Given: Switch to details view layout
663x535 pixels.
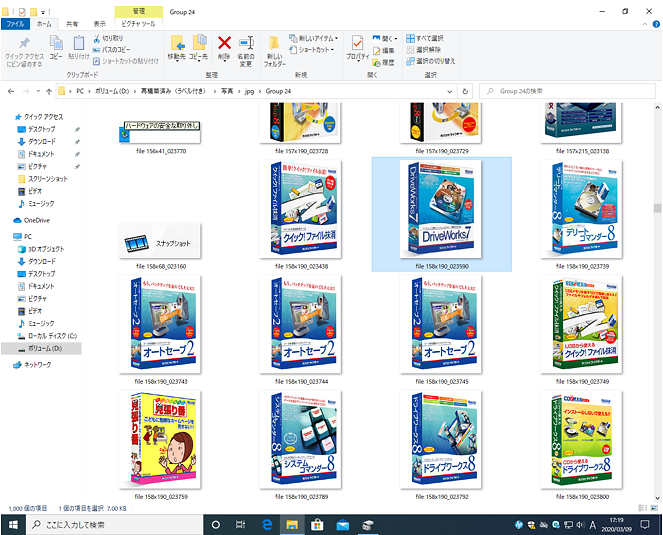Looking at the screenshot, I should click(x=643, y=508).
